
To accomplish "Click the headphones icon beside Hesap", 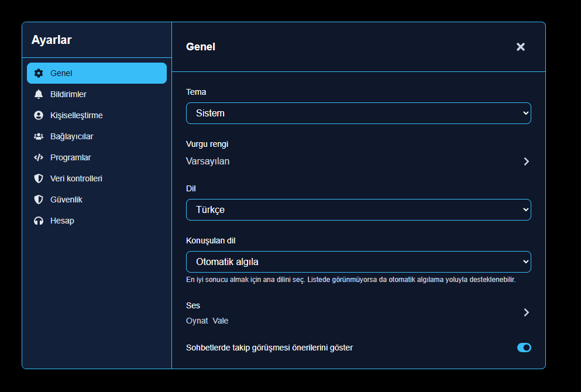I will (39, 221).
